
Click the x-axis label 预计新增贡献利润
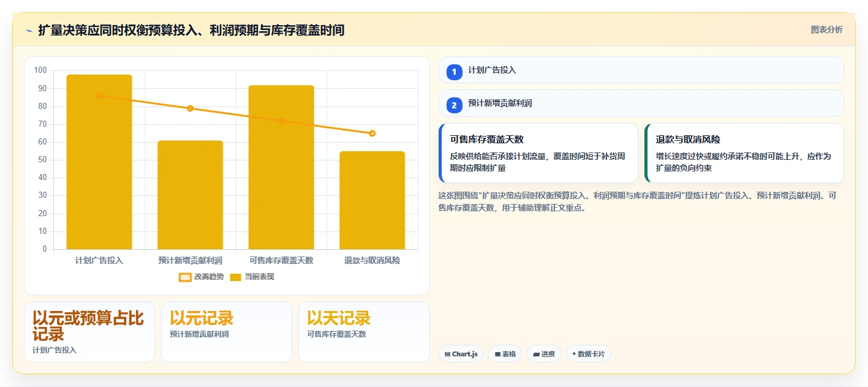pos(190,260)
